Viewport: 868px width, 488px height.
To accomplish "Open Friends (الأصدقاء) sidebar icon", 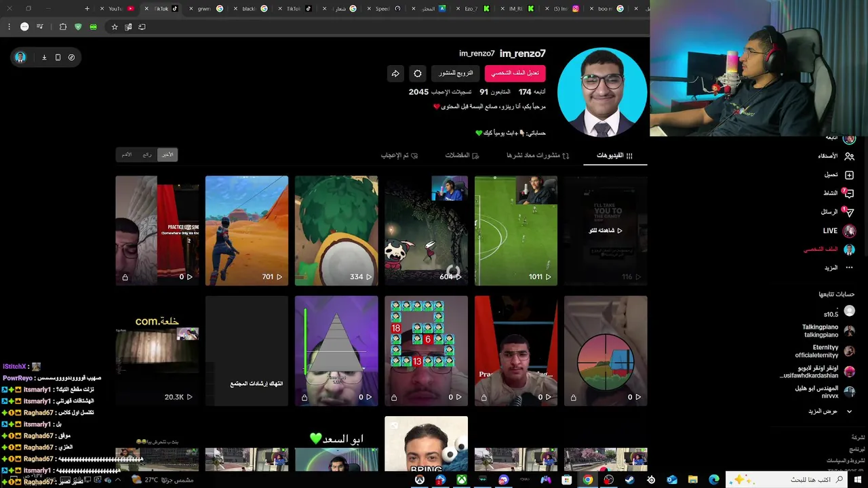I will coord(849,156).
